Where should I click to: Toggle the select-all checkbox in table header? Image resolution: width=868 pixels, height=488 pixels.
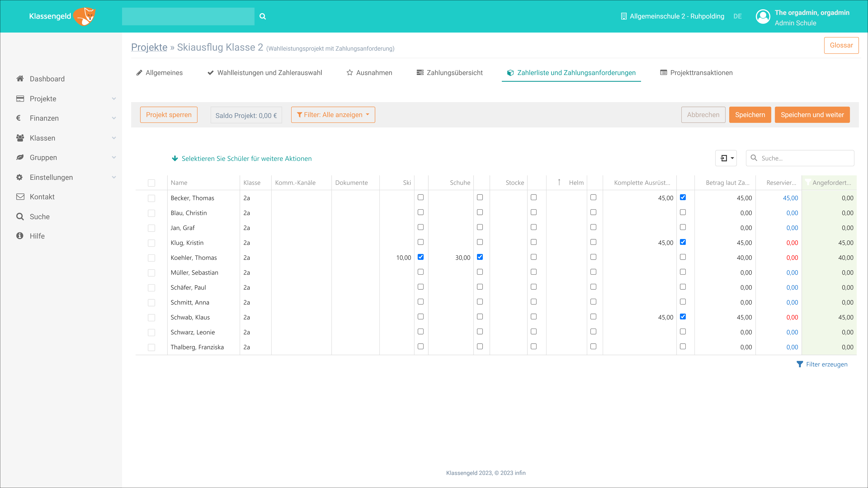pyautogui.click(x=152, y=183)
